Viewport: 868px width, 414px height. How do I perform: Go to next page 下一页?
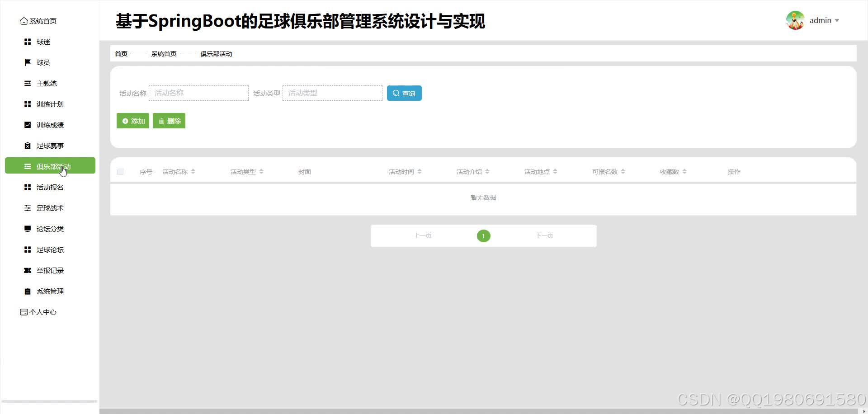tap(544, 235)
